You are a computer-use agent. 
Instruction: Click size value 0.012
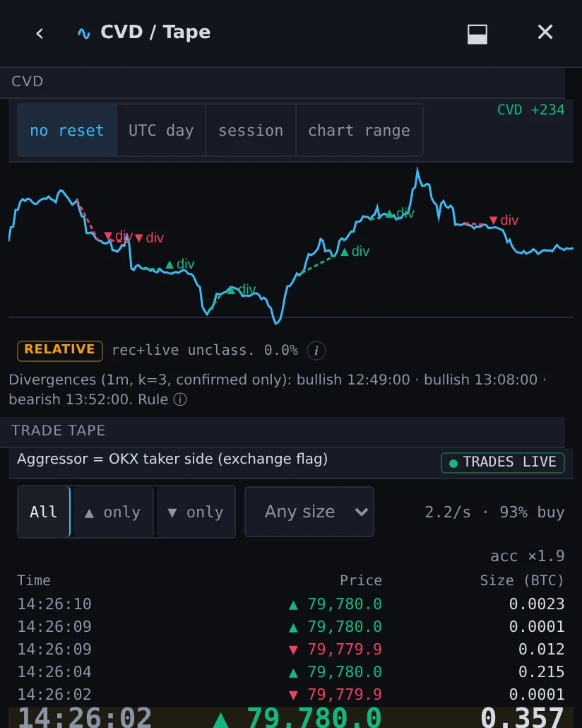point(541,649)
